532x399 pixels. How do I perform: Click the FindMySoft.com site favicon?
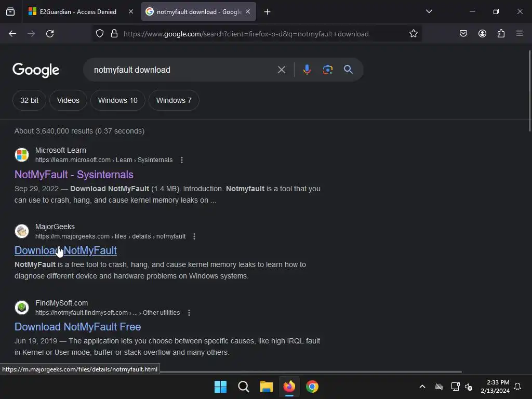(22, 308)
